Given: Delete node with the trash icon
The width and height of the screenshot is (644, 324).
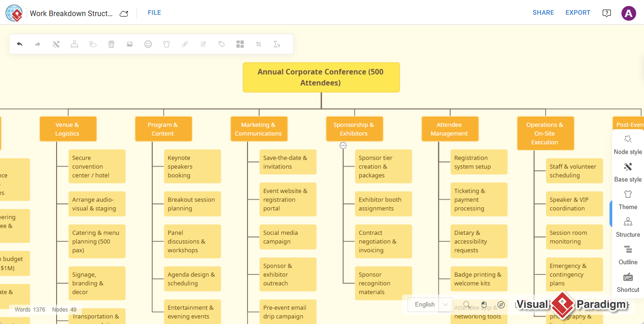Looking at the screenshot, I should (111, 44).
